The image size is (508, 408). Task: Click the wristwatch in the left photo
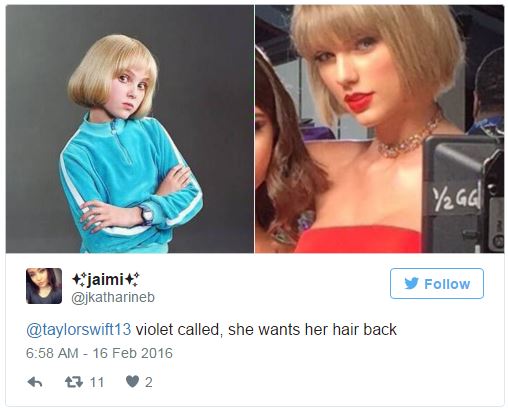(x=146, y=215)
